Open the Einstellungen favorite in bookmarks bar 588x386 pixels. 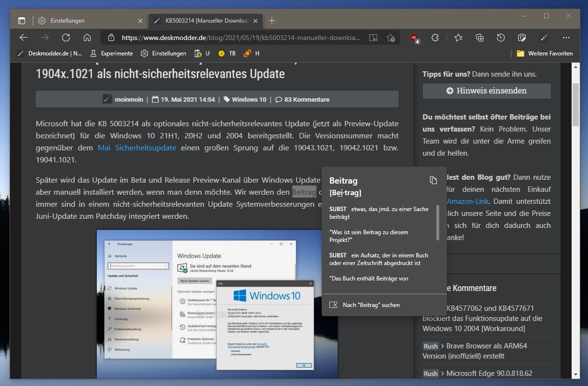164,53
